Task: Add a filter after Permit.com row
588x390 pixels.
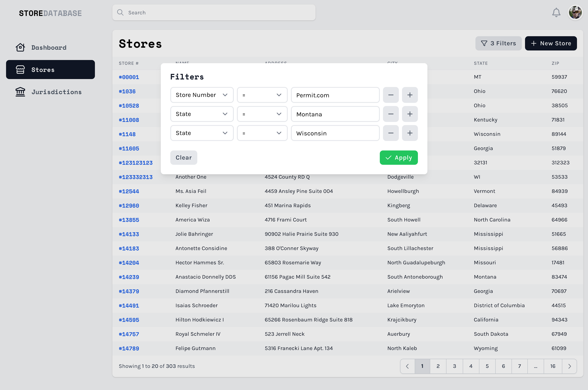Action: click(x=410, y=95)
